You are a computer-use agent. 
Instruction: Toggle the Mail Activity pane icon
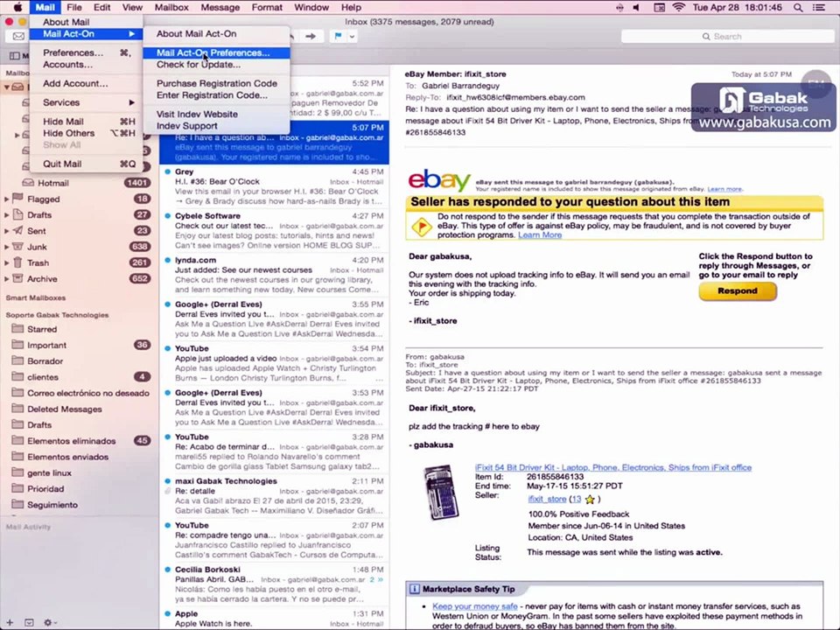pyautogui.click(x=29, y=622)
